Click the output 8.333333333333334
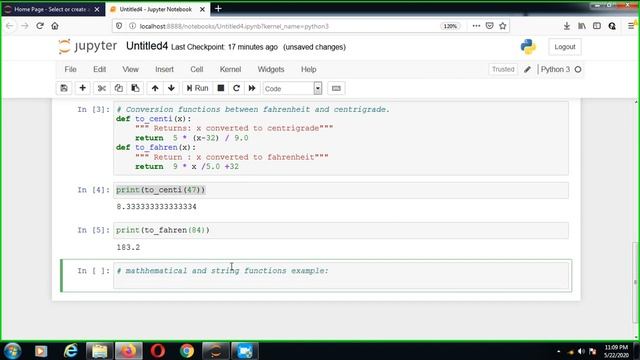Viewport: 640px width, 360px height. pos(156,207)
